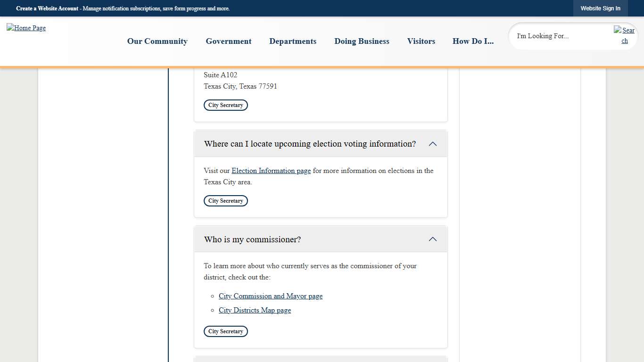
Task: Click the topmost City Secretary tag
Action: tap(225, 105)
